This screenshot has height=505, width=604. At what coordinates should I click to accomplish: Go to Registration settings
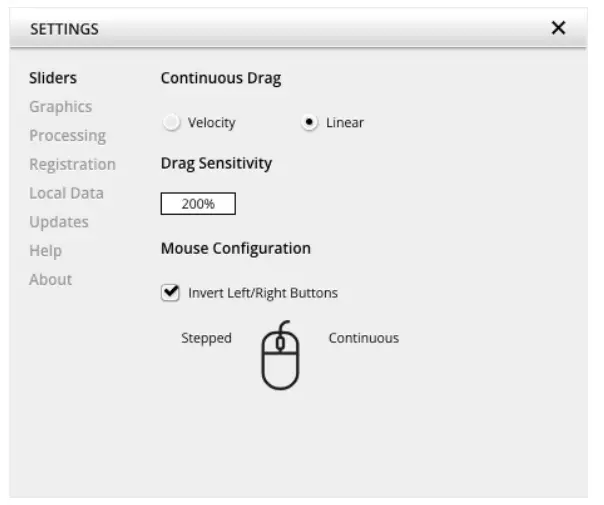(x=72, y=164)
